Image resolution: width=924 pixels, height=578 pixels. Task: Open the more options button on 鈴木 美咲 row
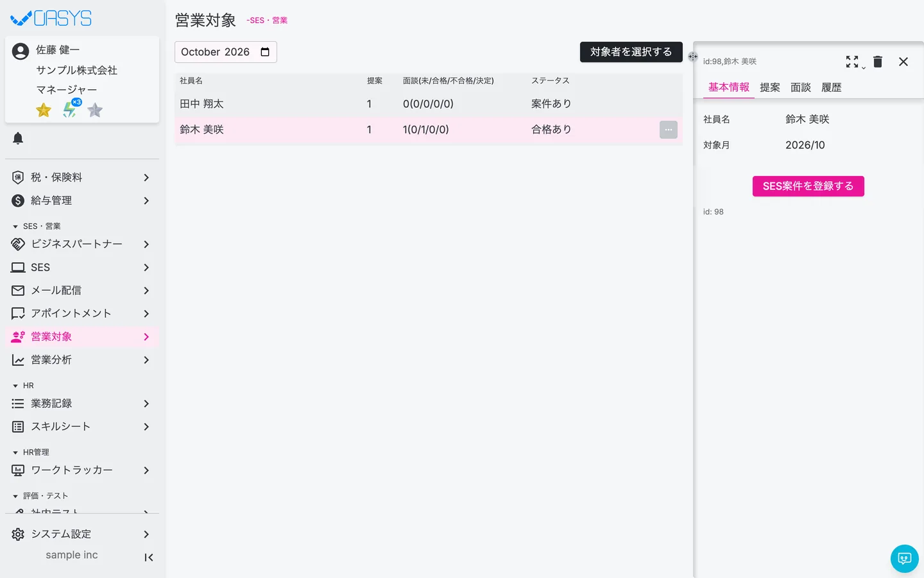[x=669, y=130]
